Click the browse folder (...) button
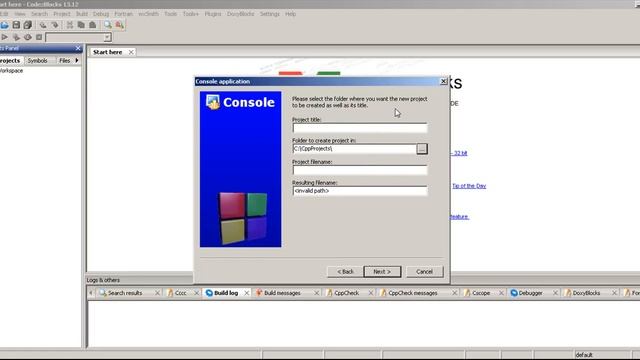Image resolution: width=640 pixels, height=360 pixels. coord(422,149)
